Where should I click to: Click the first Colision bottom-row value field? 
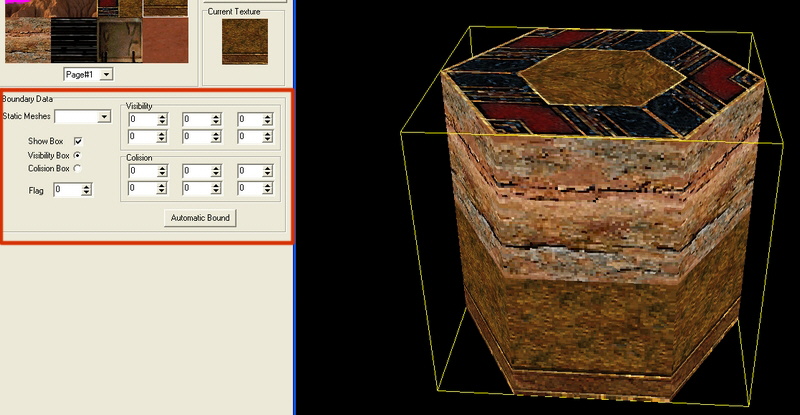[141, 188]
